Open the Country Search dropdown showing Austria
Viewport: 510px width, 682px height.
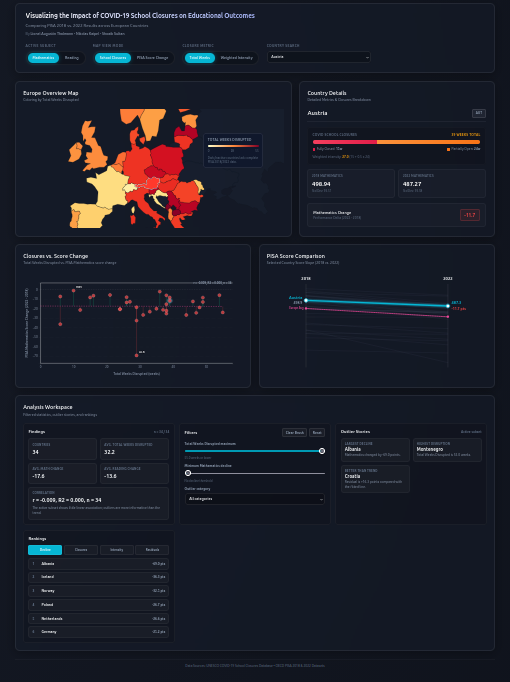[x=319, y=57]
